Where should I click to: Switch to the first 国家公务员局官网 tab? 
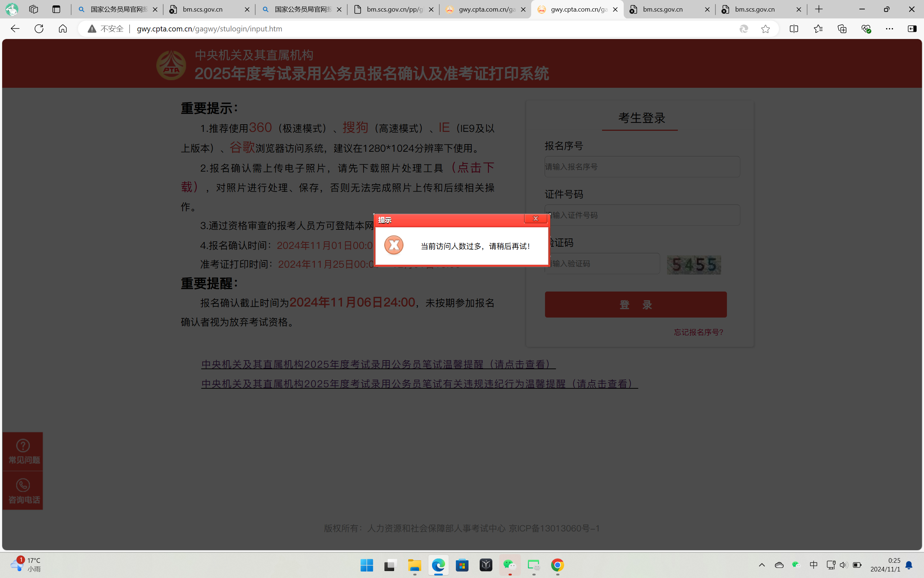[x=117, y=9]
